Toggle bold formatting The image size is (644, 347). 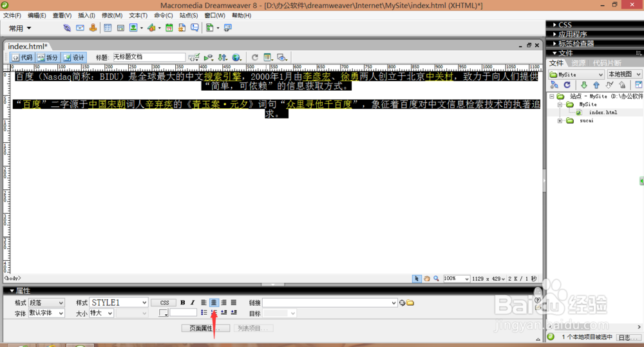point(183,303)
